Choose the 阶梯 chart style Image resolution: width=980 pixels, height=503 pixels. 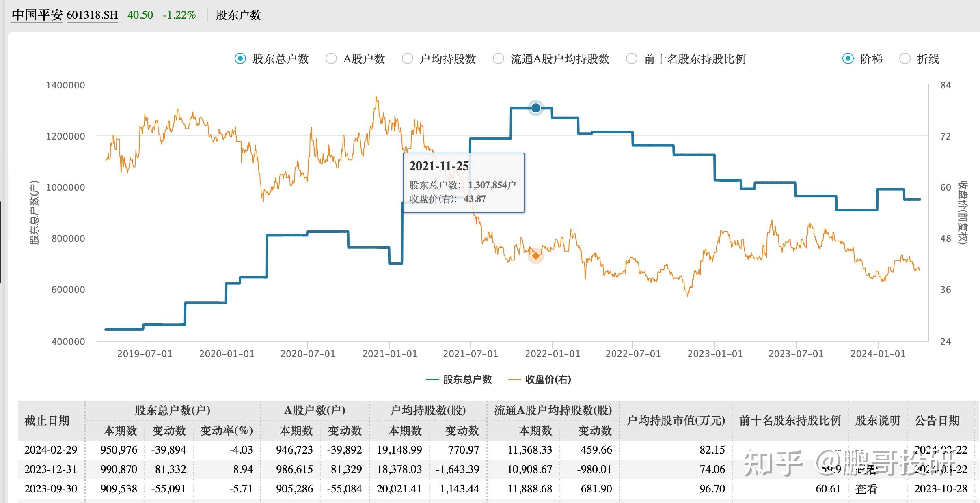click(848, 59)
